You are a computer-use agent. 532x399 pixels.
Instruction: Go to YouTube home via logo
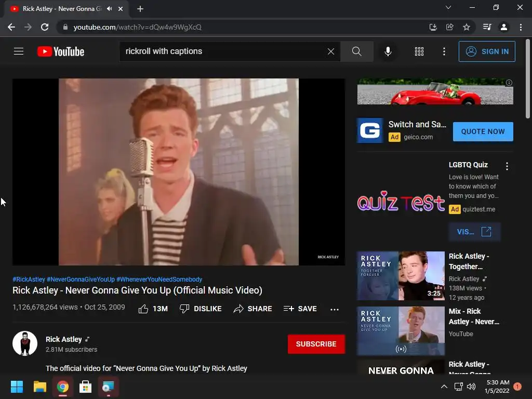point(61,51)
